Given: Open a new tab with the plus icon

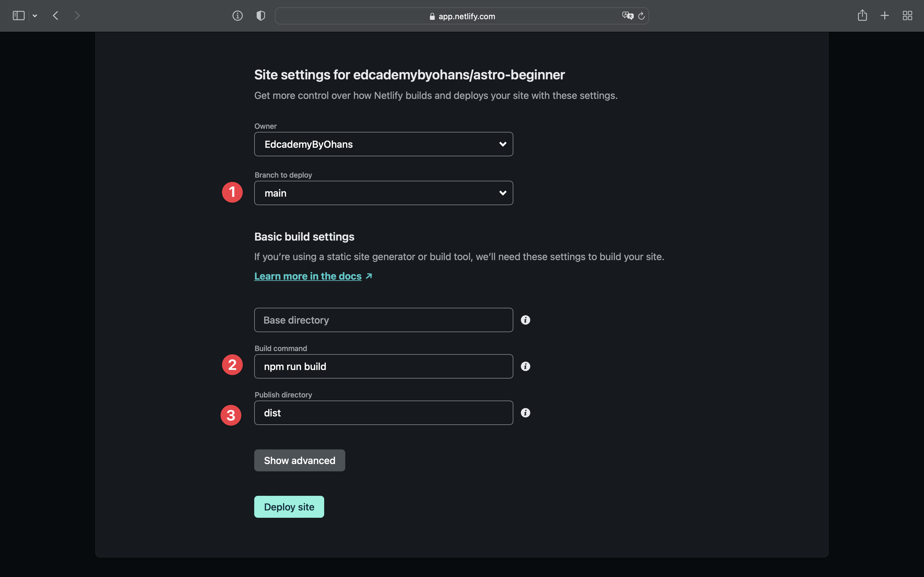Looking at the screenshot, I should click(885, 16).
